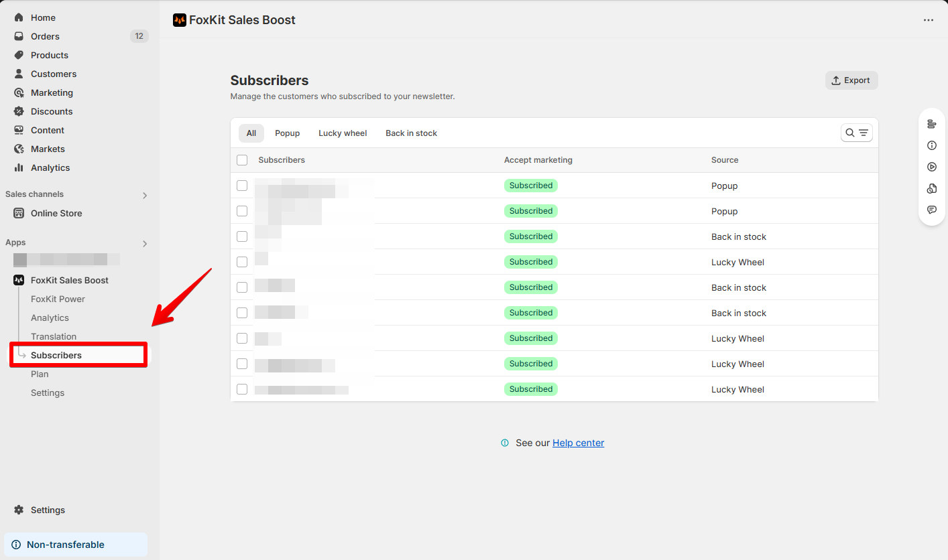
Task: Click the Subscribed badge in first Popup row
Action: point(531,186)
